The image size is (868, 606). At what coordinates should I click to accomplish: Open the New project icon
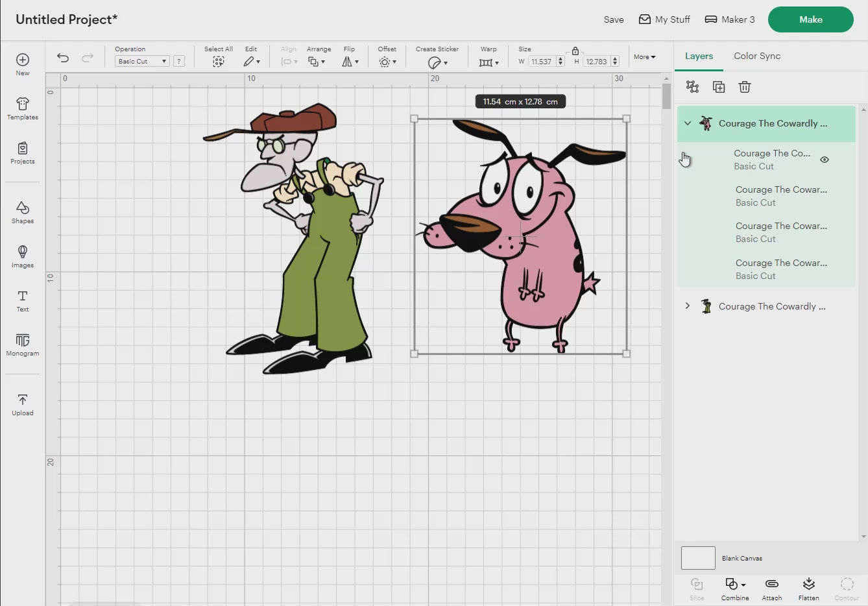[23, 64]
